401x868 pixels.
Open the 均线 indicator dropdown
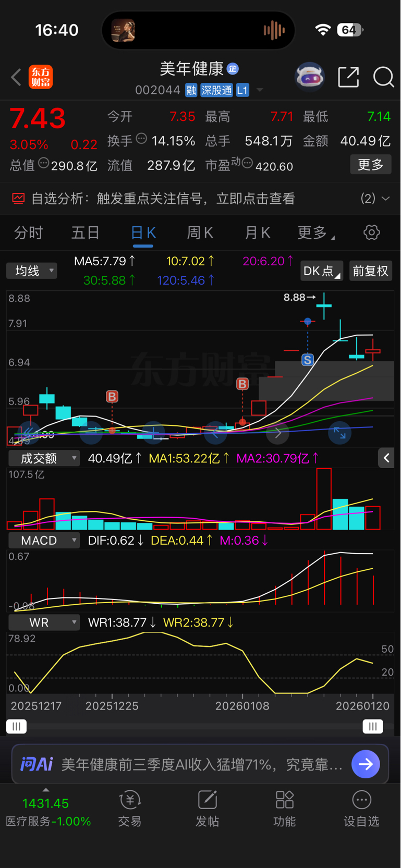32,271
